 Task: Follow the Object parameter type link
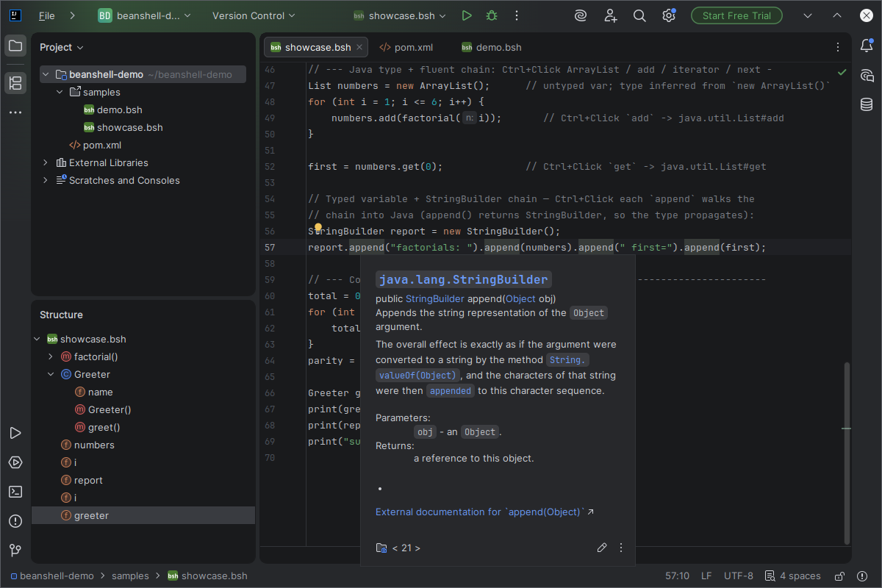(520, 298)
